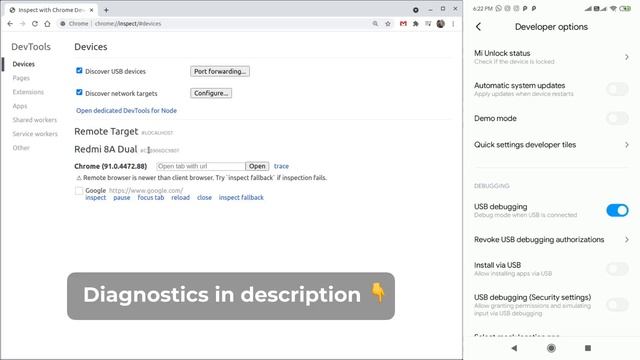Open the media control icon in toolbar

tap(428, 24)
